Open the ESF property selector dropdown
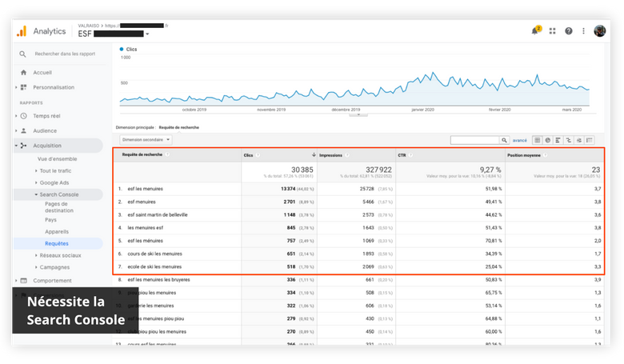The height and width of the screenshot is (364, 624). 147,34
